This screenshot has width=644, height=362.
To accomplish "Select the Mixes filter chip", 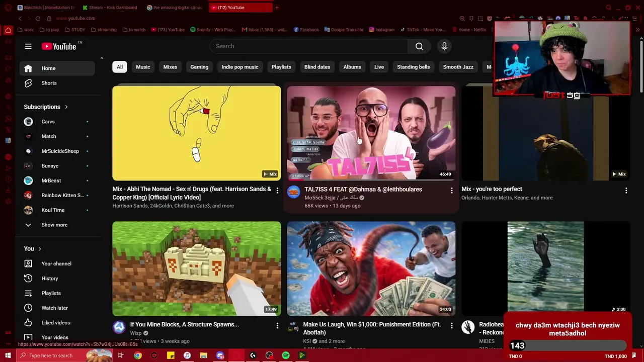I will coord(170,67).
